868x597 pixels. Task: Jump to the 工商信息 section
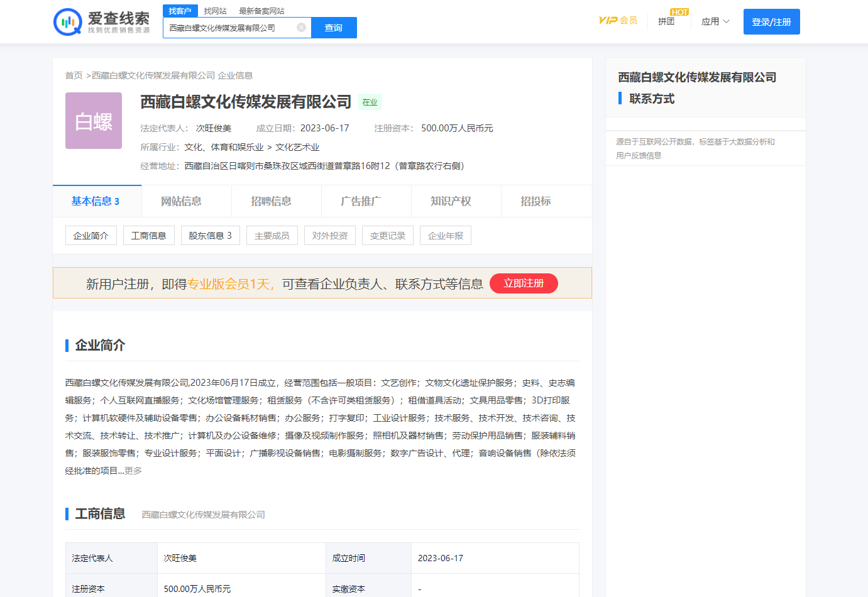pyautogui.click(x=149, y=236)
